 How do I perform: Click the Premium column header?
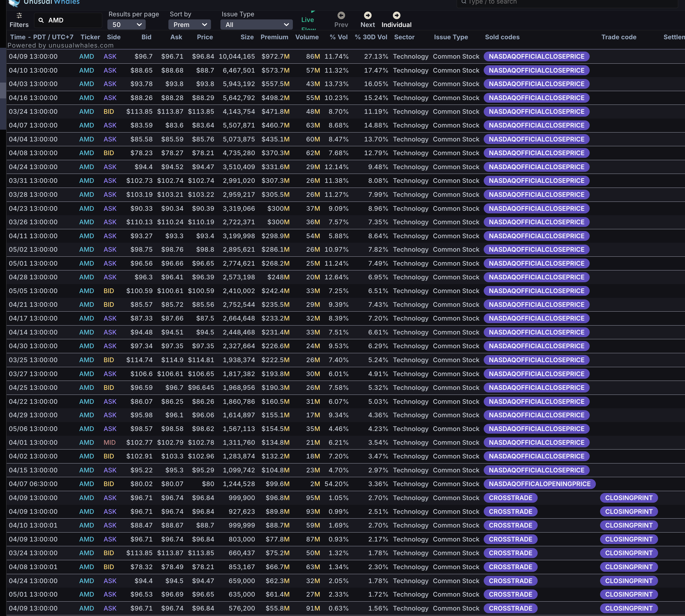tap(274, 37)
